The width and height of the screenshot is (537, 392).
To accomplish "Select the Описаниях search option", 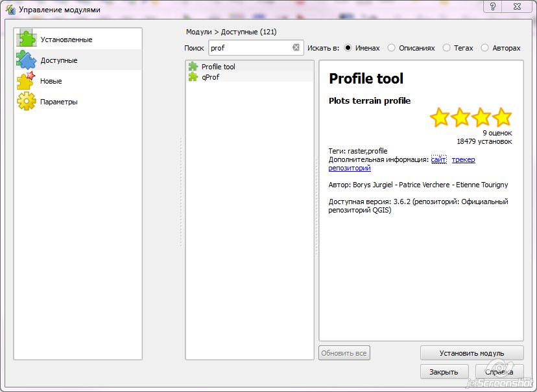I will [392, 48].
